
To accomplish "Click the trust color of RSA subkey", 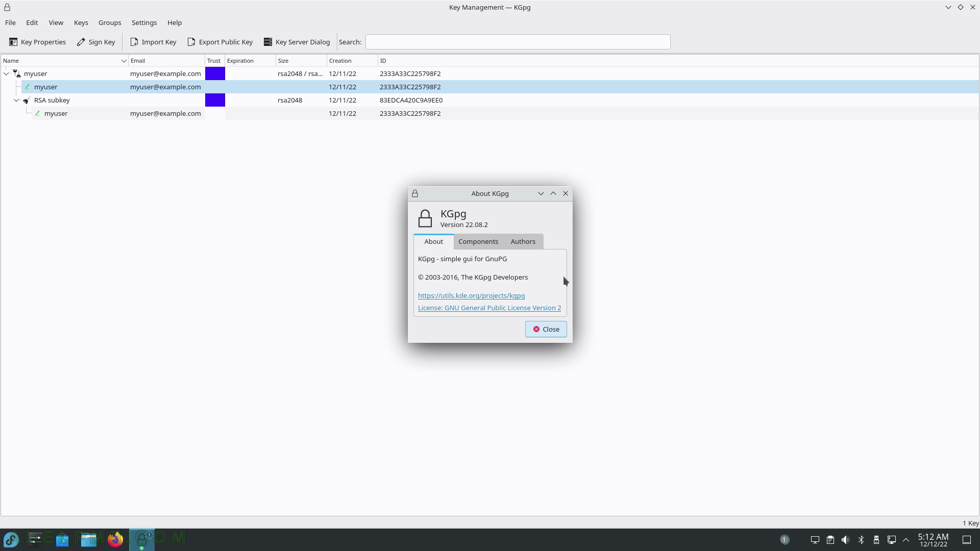I will (x=215, y=100).
